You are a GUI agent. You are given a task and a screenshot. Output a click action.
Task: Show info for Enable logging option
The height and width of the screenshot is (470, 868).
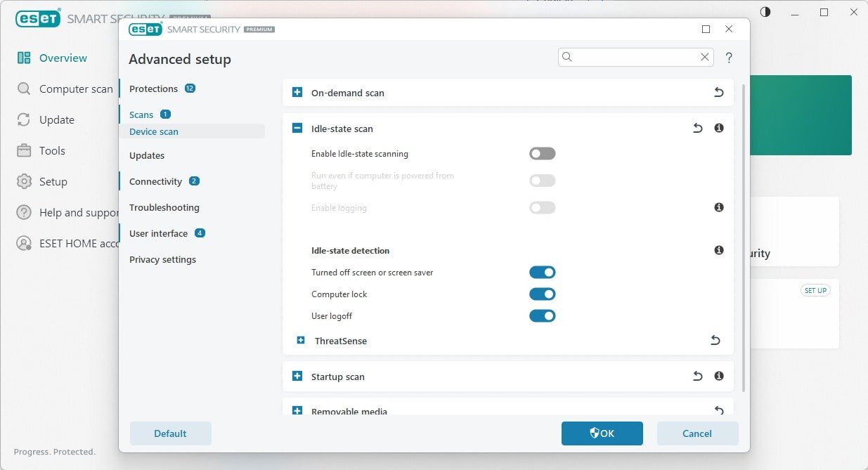(x=718, y=207)
